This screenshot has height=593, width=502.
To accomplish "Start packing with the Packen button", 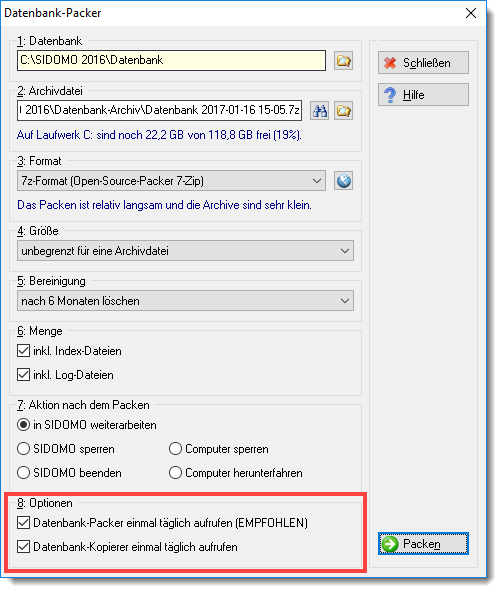I will coord(423,544).
